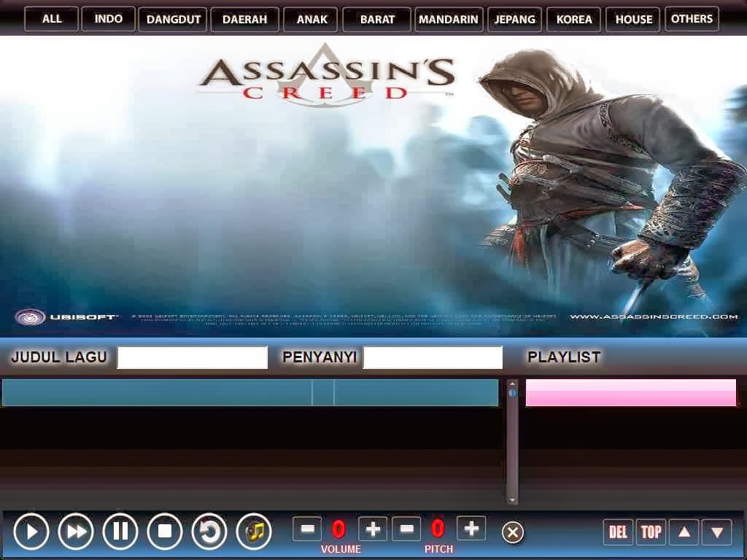The height and width of the screenshot is (560, 747).
Task: Select the JEPANG category tab
Action: tap(514, 20)
